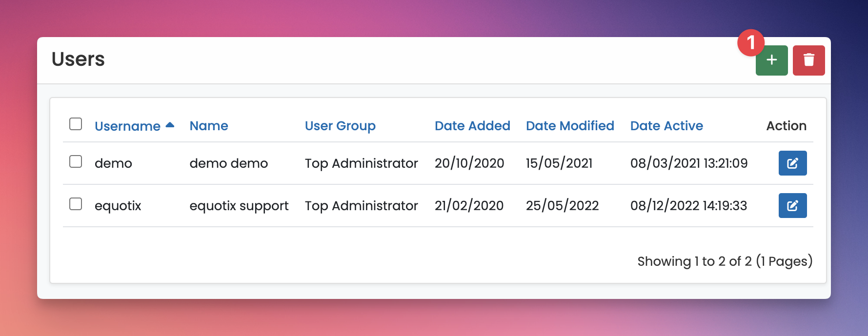This screenshot has height=336, width=868.
Task: Click demo's Top Administrator group cell
Action: [362, 163]
